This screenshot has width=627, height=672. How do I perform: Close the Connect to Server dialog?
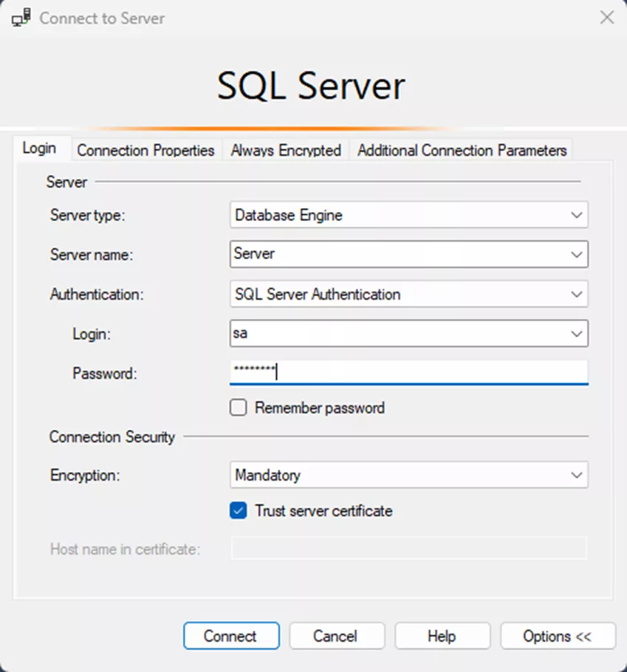[x=607, y=18]
